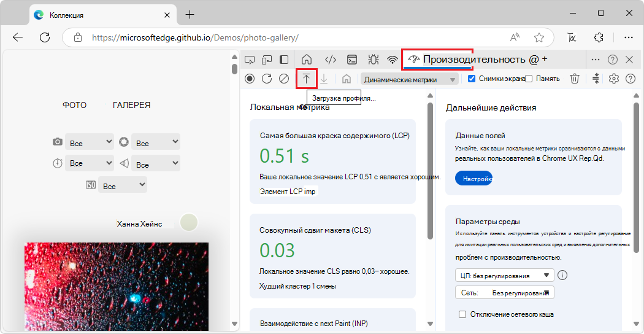The width and height of the screenshot is (644, 334).
Task: Open DevTools customize ellipsis menu
Action: (595, 60)
